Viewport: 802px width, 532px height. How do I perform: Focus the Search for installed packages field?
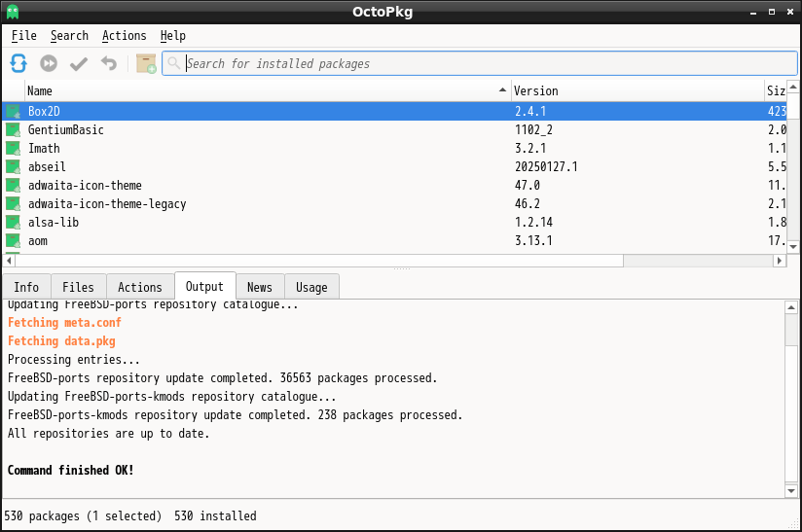coord(480,63)
